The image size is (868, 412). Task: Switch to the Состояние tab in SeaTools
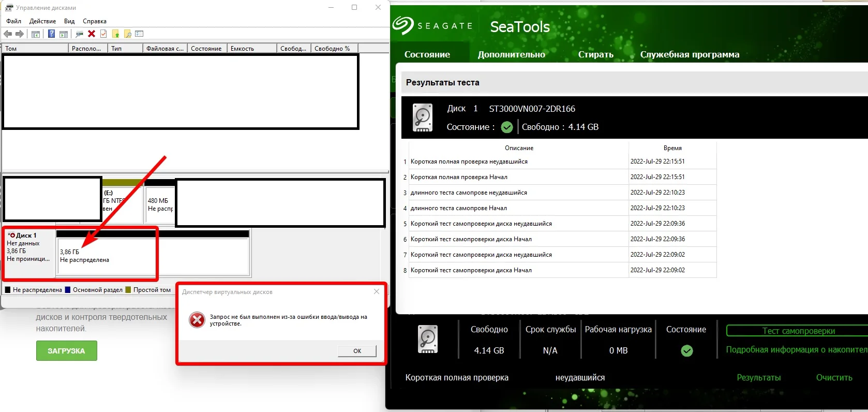(427, 54)
